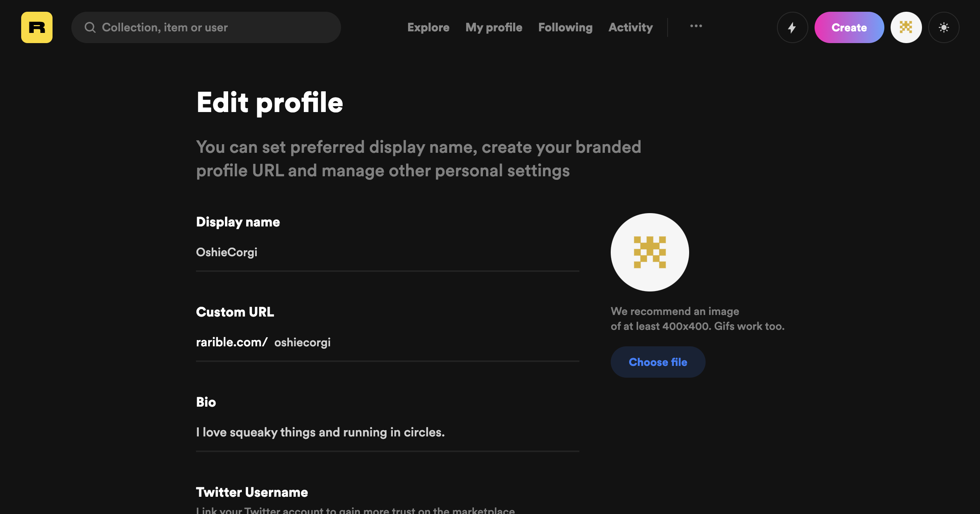The image size is (980, 514).
Task: Edit the custom URL oshiecorgi field
Action: (426, 342)
